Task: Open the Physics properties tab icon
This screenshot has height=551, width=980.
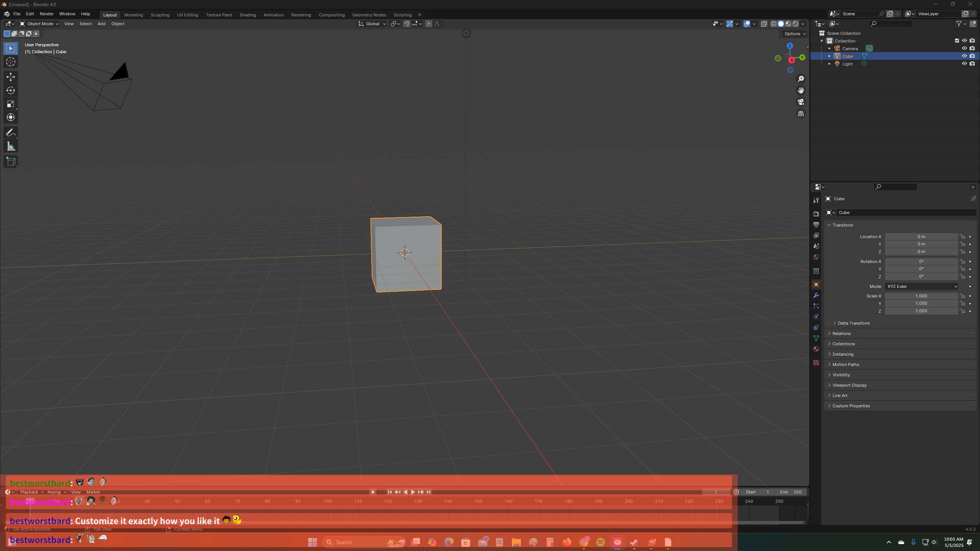Action: tap(816, 317)
